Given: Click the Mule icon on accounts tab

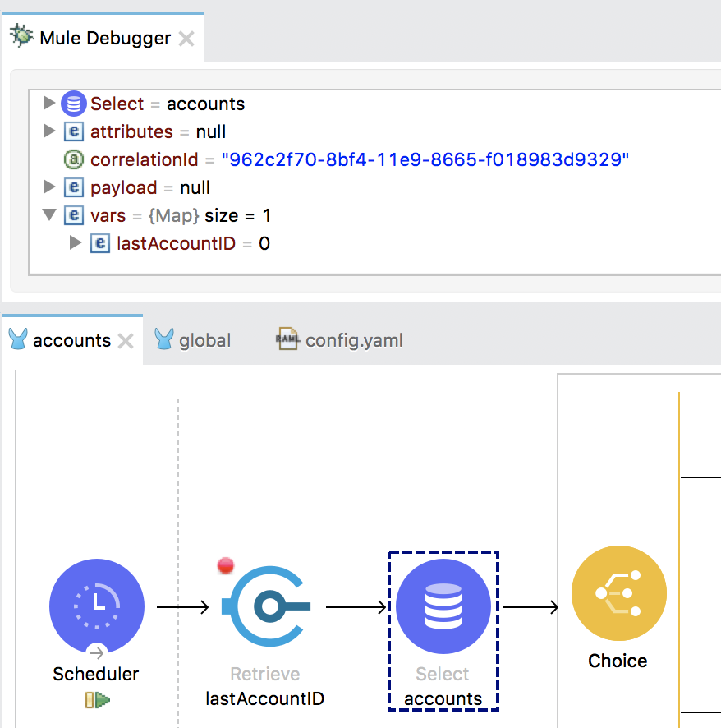Looking at the screenshot, I should [19, 339].
